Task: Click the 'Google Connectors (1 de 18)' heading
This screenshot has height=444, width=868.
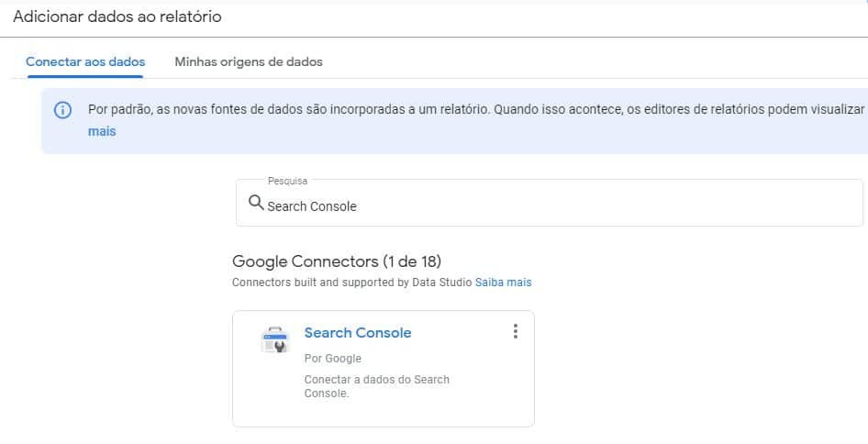Action: pos(337,261)
